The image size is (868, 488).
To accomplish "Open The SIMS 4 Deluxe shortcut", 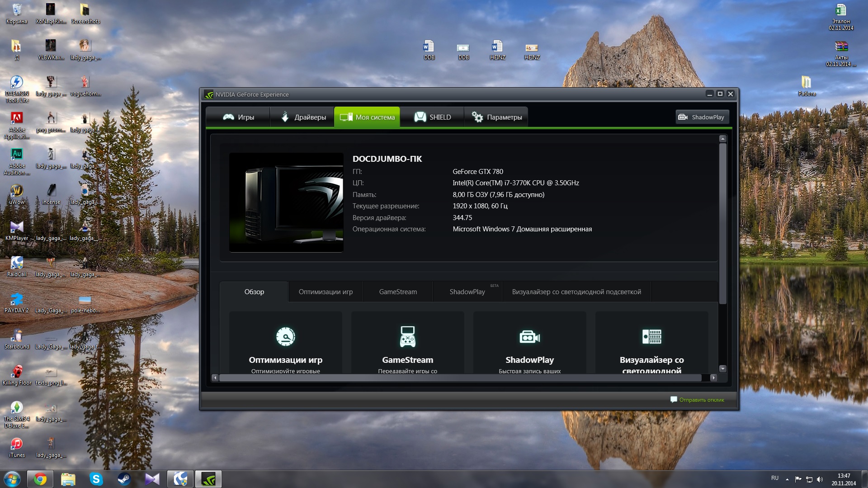I will (x=17, y=414).
